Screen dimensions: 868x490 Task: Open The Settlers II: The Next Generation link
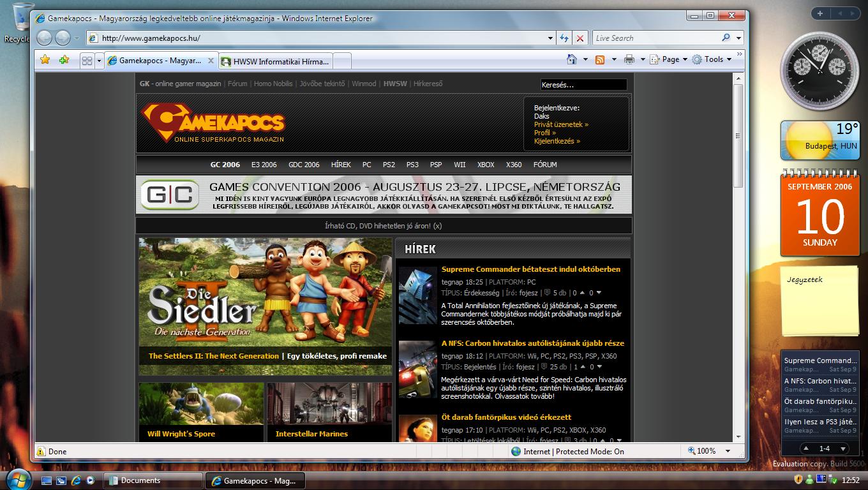[x=214, y=356]
